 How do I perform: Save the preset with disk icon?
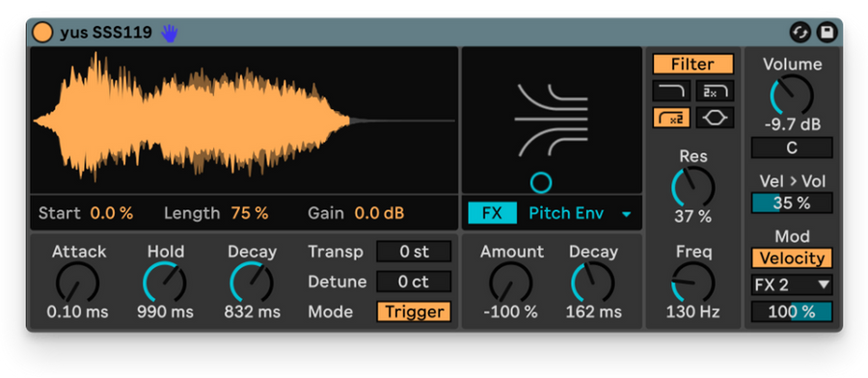click(x=827, y=33)
